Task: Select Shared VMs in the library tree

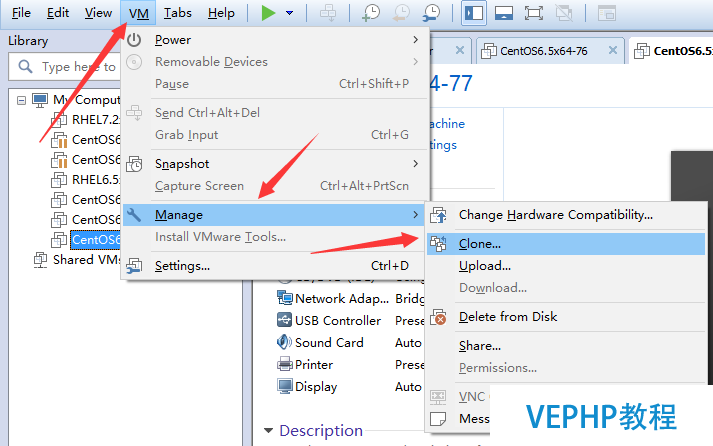Action: [x=76, y=260]
